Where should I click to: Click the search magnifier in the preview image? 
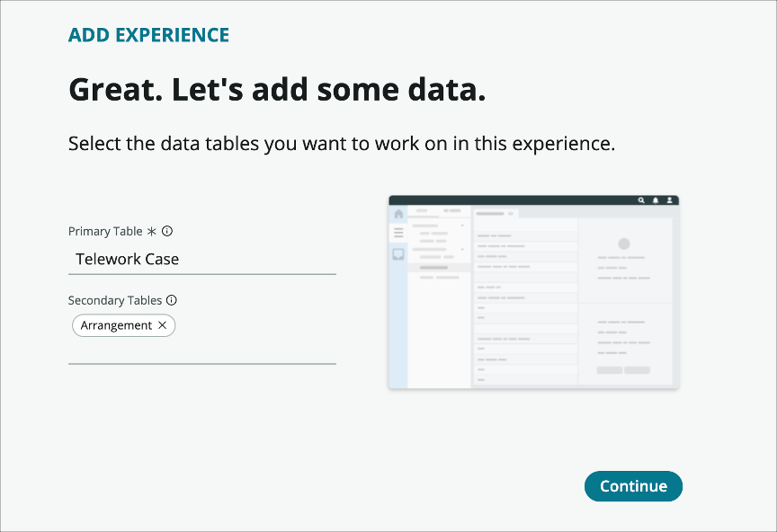[x=641, y=201]
